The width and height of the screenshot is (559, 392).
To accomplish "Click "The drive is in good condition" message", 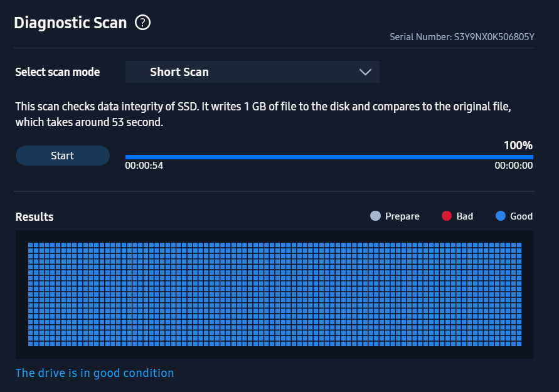I will click(x=95, y=373).
